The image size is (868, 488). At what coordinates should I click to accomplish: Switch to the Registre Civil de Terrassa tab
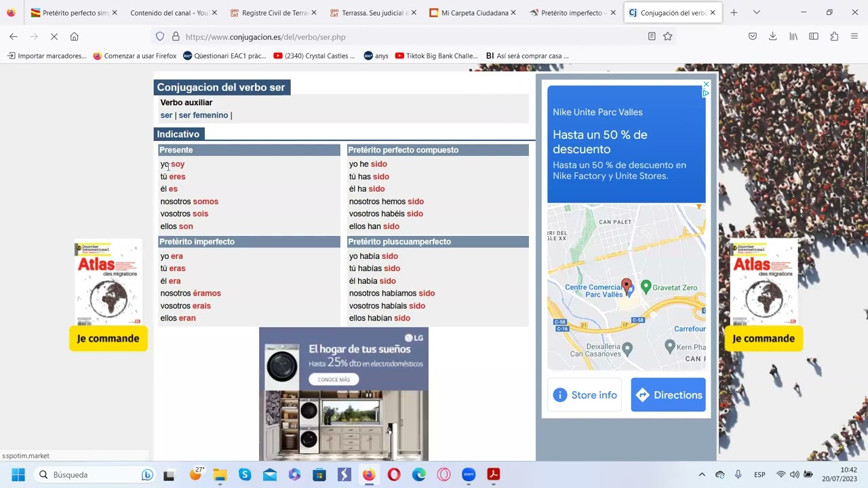[273, 12]
